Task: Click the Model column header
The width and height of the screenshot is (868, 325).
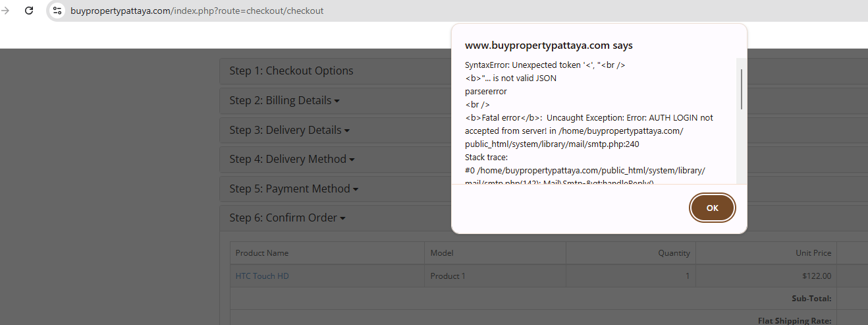Action: [x=442, y=253]
